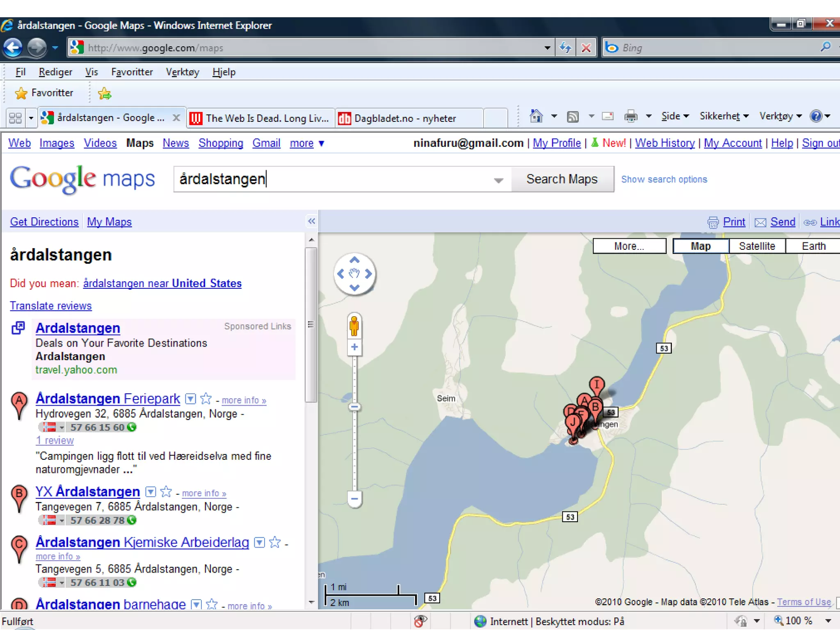The image size is (840, 630).
Task: Open the Favoritter menu in menu bar
Action: 132,72
